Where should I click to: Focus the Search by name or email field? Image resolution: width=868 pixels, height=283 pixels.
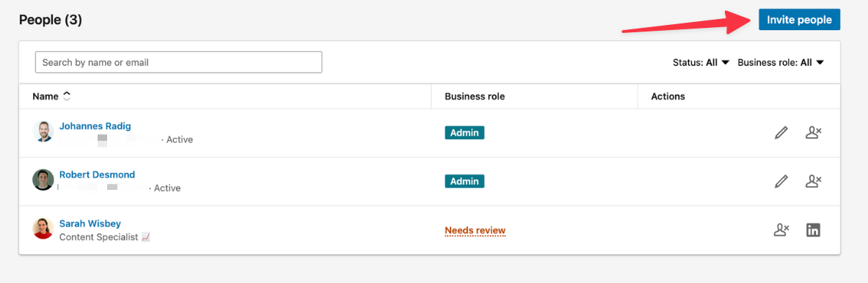[178, 62]
